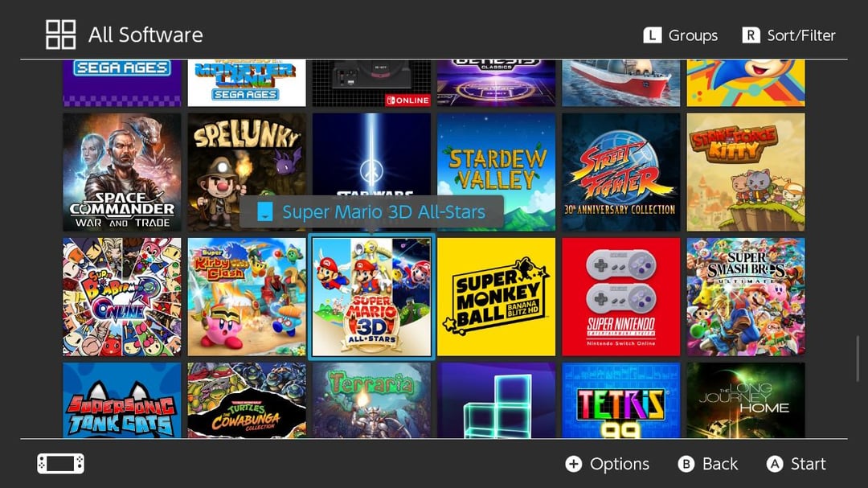The image size is (868, 488).
Task: Open the Groups view with L
Action: tap(681, 35)
